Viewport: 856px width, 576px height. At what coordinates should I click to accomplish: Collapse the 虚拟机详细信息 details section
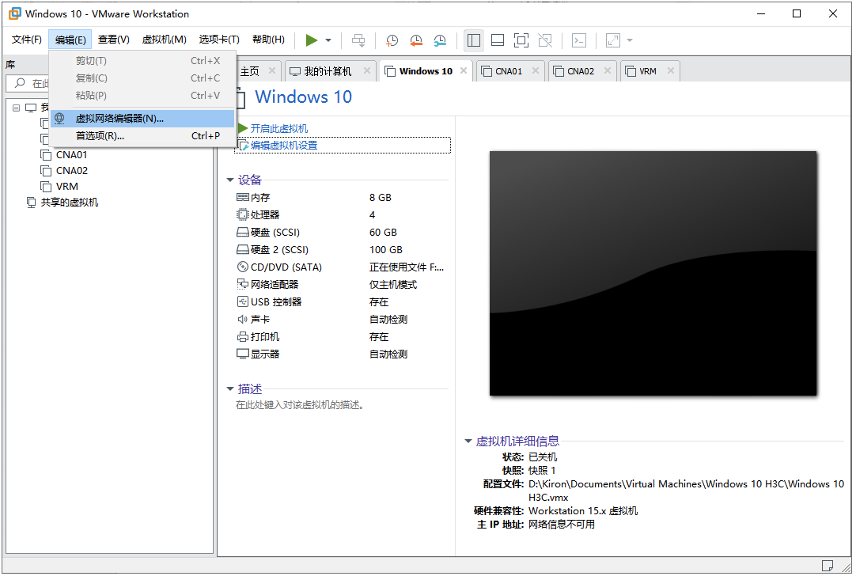[468, 441]
